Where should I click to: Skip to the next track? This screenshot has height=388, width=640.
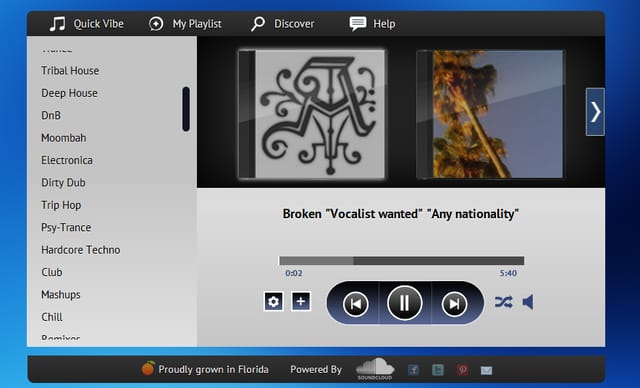point(454,304)
